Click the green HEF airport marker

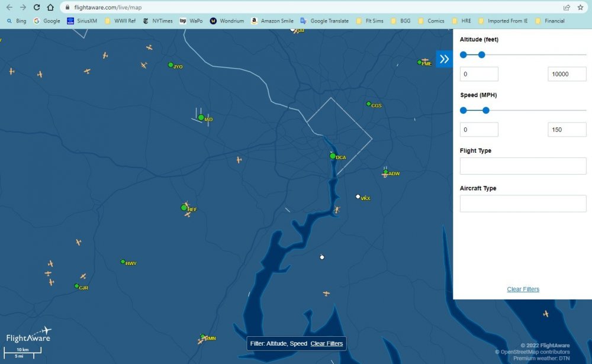tap(183, 208)
